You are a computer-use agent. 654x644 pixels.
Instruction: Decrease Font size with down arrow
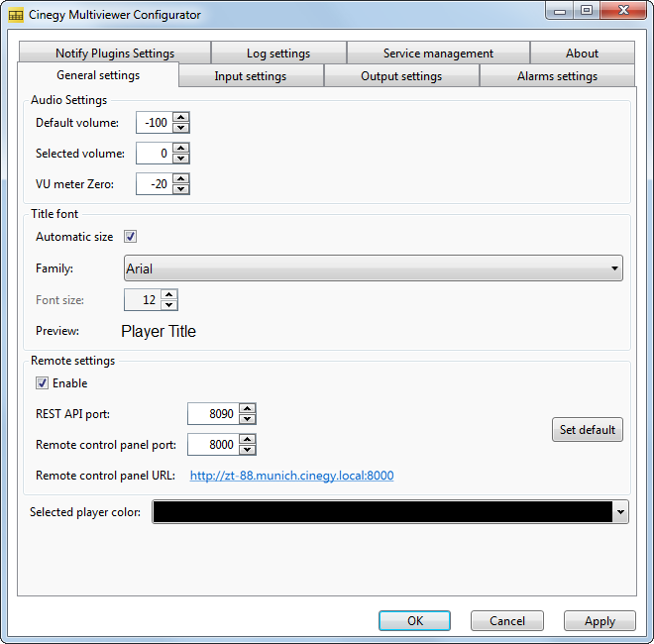(x=168, y=305)
